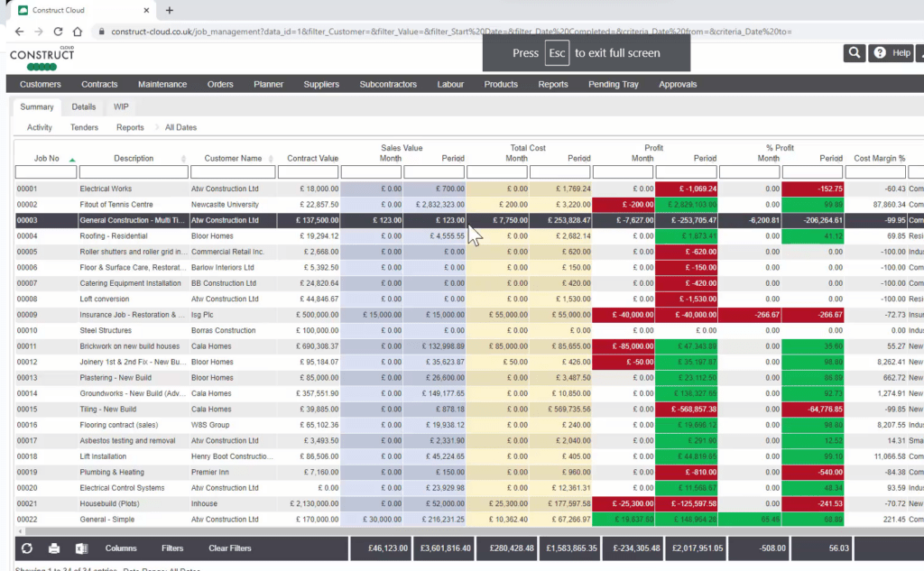The height and width of the screenshot is (571, 924).
Task: Open the Help button
Action: pos(892,53)
